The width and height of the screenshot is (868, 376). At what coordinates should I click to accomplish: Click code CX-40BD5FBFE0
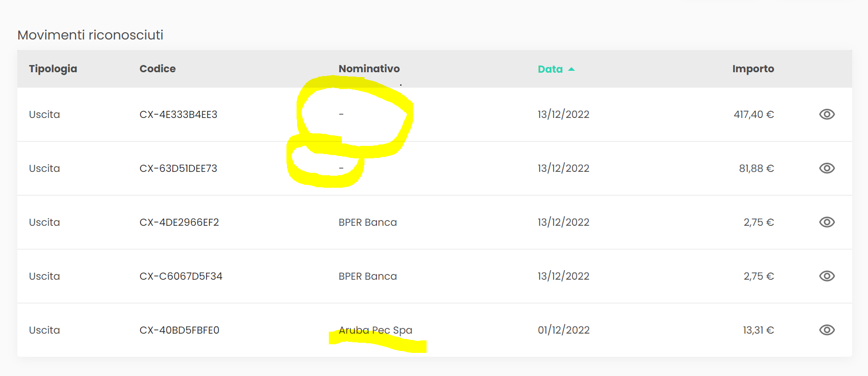tap(180, 330)
